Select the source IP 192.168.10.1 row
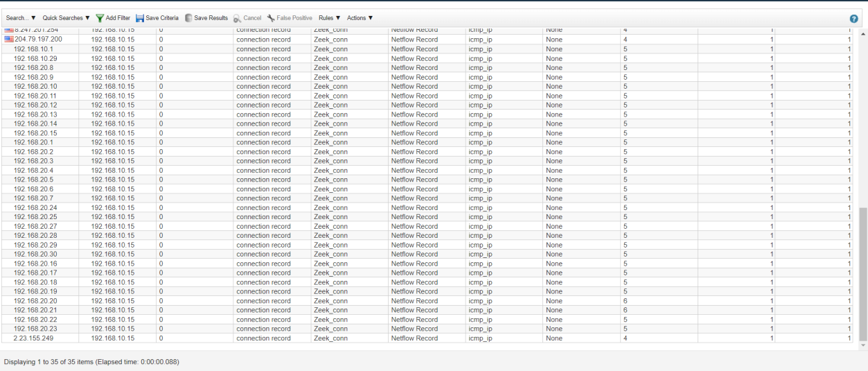 click(33, 49)
